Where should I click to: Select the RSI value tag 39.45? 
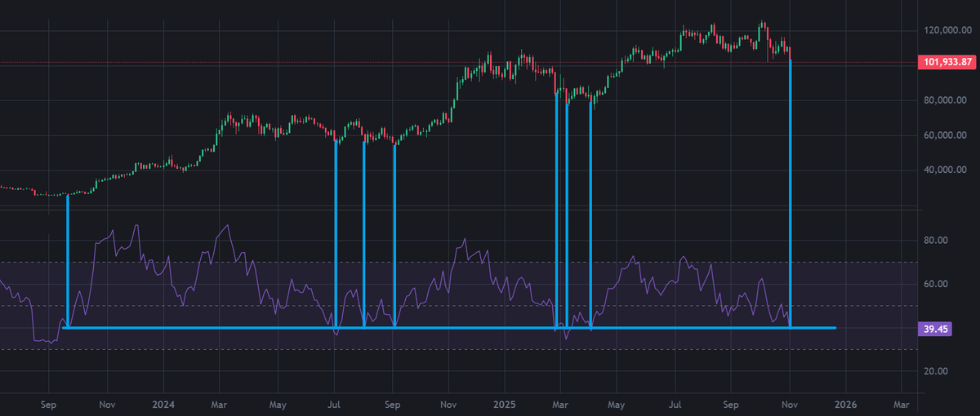click(935, 328)
